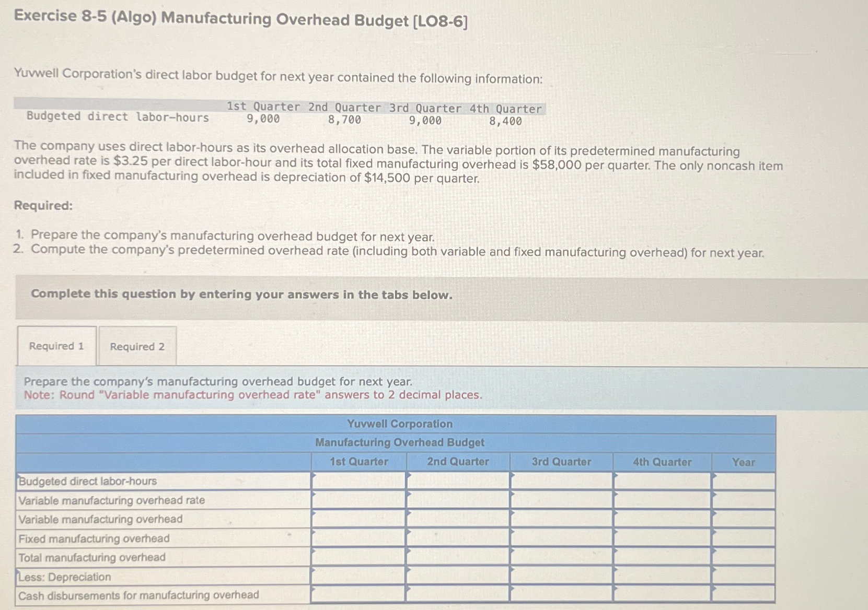Select Year Budgeted direct labor-hours cell
868x610 pixels.
point(743,481)
